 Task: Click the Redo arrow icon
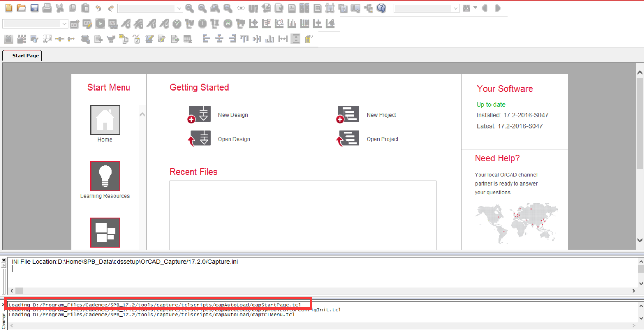point(111,8)
